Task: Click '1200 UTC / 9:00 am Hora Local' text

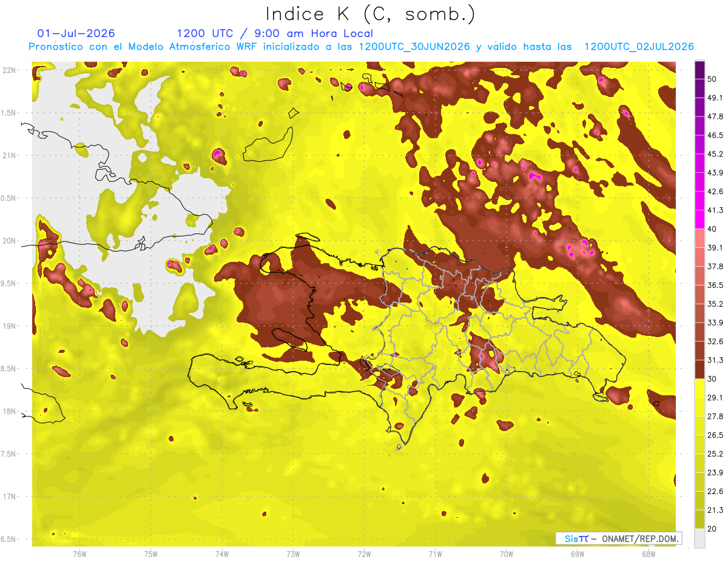Action: [x=275, y=33]
